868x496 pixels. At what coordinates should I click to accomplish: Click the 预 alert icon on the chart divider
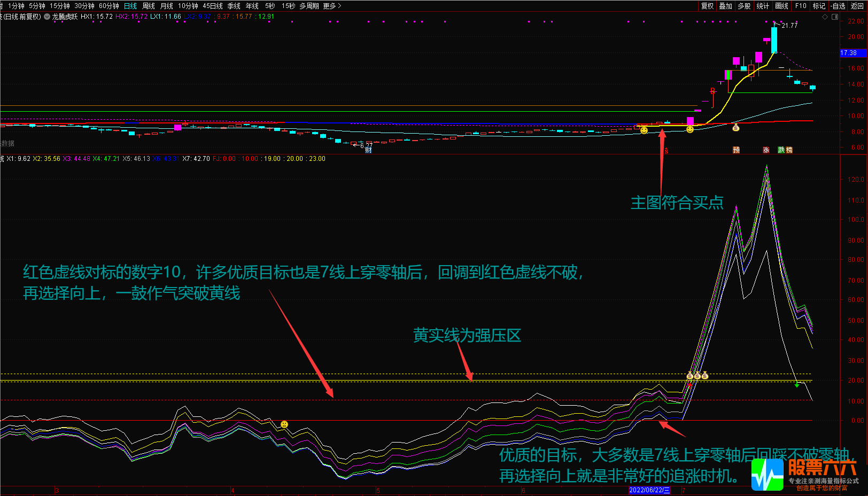pyautogui.click(x=736, y=150)
